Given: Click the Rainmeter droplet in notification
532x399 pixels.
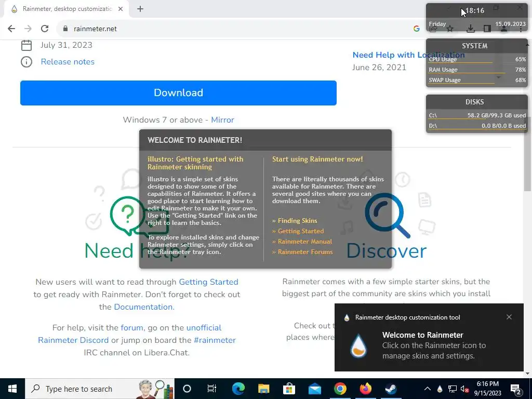Looking at the screenshot, I should pyautogui.click(x=358, y=345).
